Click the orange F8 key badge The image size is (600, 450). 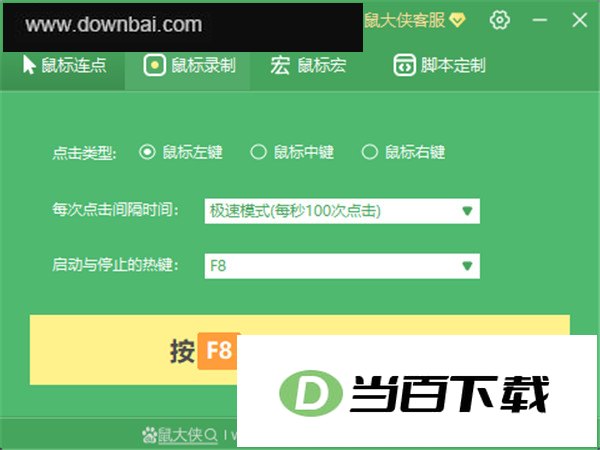pos(218,351)
